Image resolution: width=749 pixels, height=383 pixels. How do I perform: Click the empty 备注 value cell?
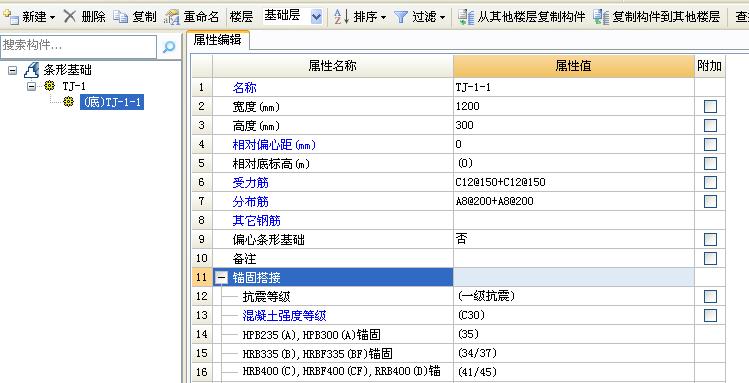[574, 258]
